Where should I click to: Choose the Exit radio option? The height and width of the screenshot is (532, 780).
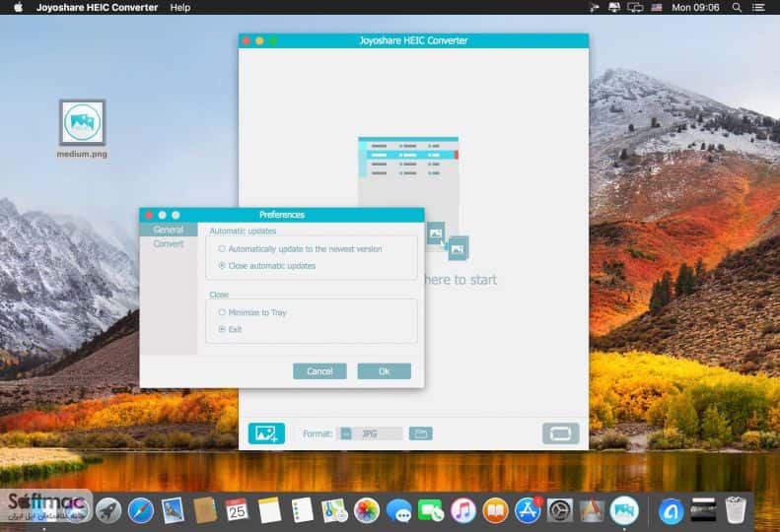(231, 329)
